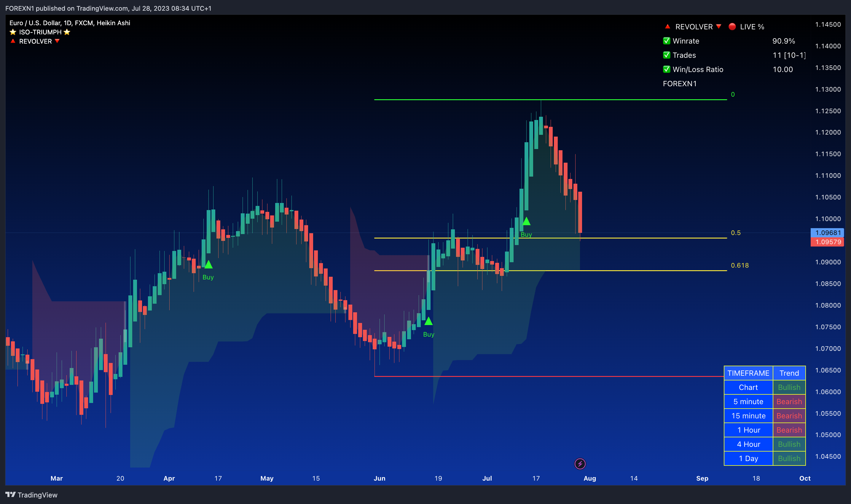This screenshot has height=504, width=851.
Task: Click Bearish trend cell for 1 Hour
Action: (x=789, y=430)
